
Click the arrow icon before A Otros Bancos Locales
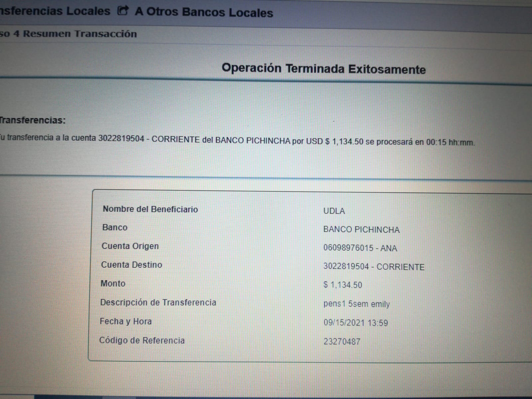pos(123,11)
